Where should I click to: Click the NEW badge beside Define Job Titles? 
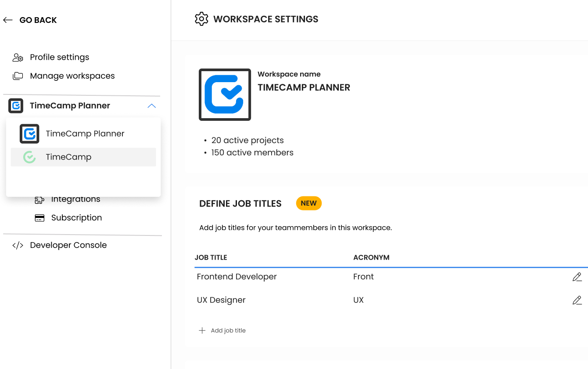(309, 203)
